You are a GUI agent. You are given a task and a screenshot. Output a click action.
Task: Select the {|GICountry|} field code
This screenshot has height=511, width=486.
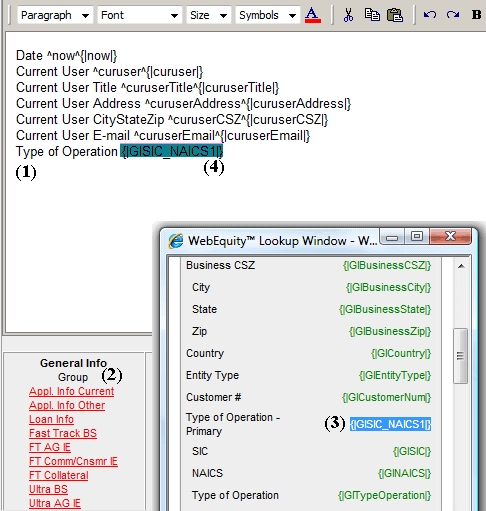[x=401, y=353]
